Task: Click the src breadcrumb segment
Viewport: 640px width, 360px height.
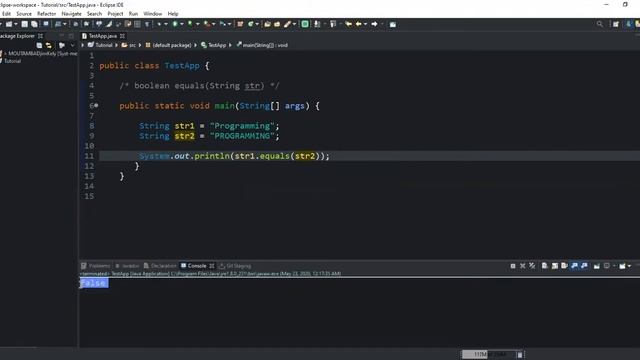Action: [x=129, y=45]
